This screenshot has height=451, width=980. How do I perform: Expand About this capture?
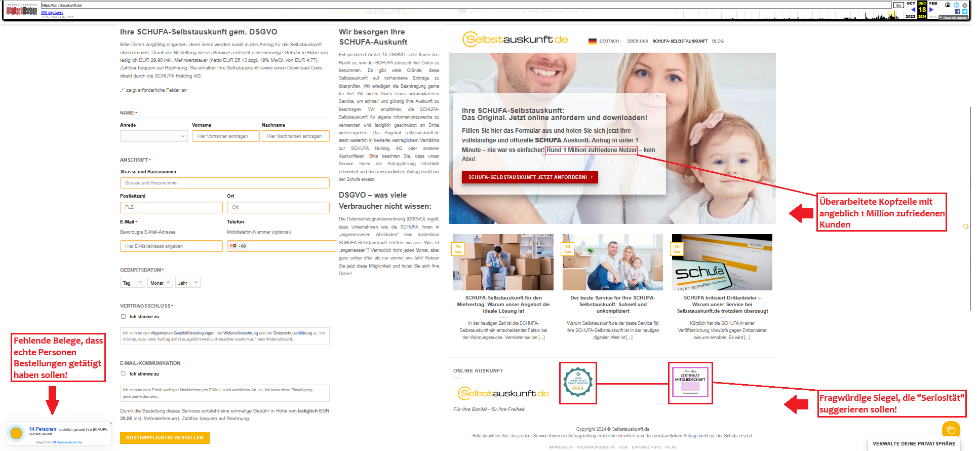pyautogui.click(x=953, y=17)
